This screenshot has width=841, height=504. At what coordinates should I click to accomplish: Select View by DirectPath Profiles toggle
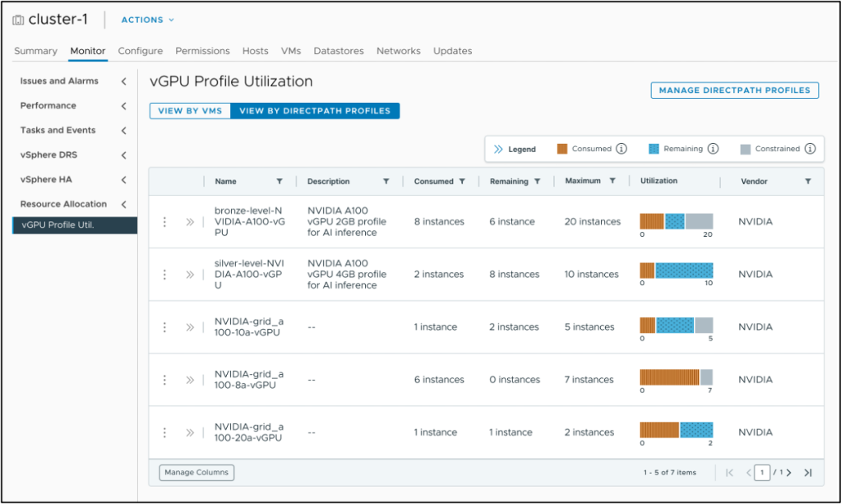[x=315, y=111]
